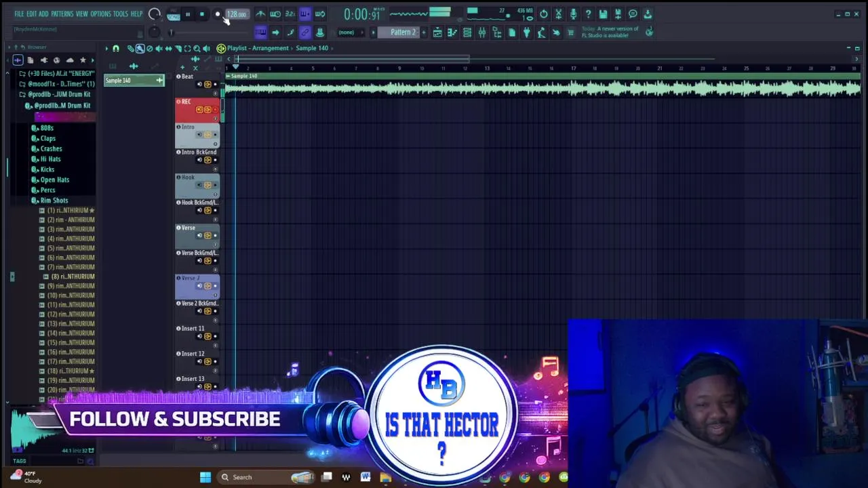Click the record button in the transport bar

[218, 14]
